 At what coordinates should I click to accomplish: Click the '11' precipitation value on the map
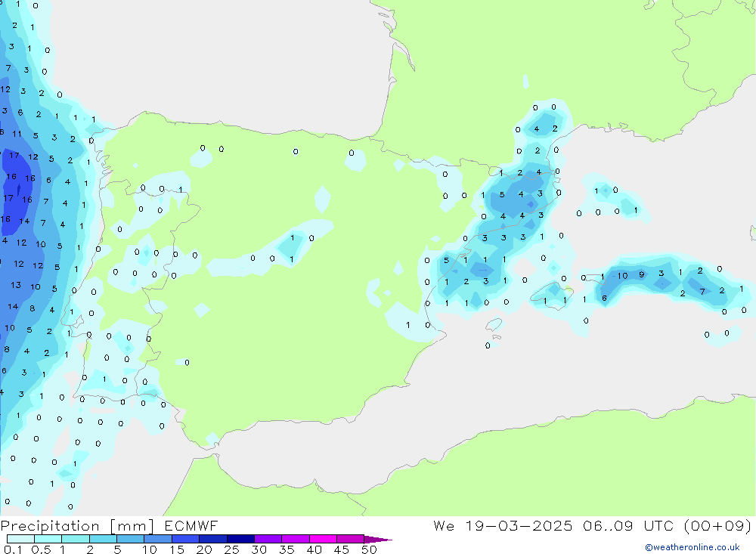17,134
